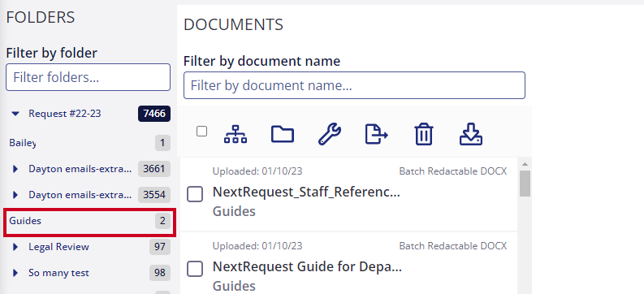Click the Filter by document name field
This screenshot has width=644, height=294.
[354, 85]
